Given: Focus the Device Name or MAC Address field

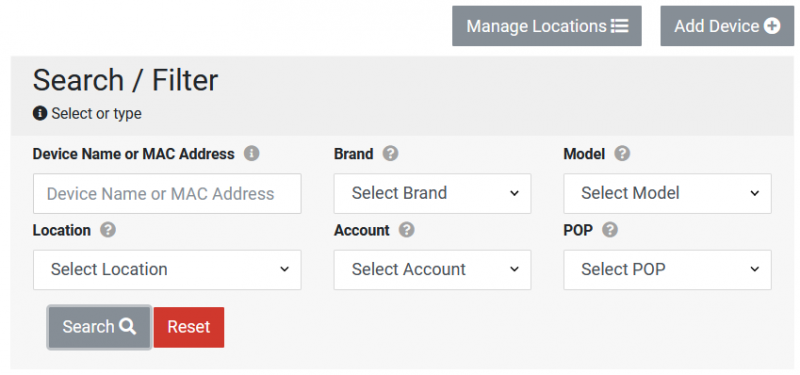Looking at the screenshot, I should tap(167, 193).
